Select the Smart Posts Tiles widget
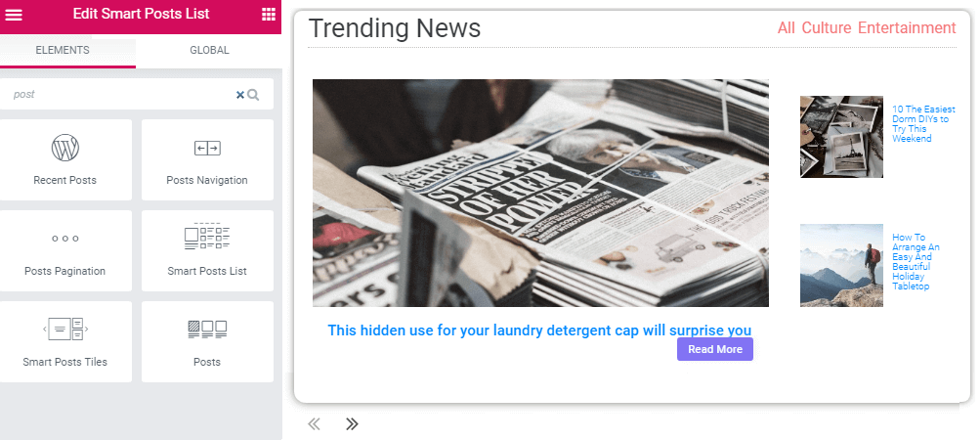The height and width of the screenshot is (440, 980). click(65, 342)
